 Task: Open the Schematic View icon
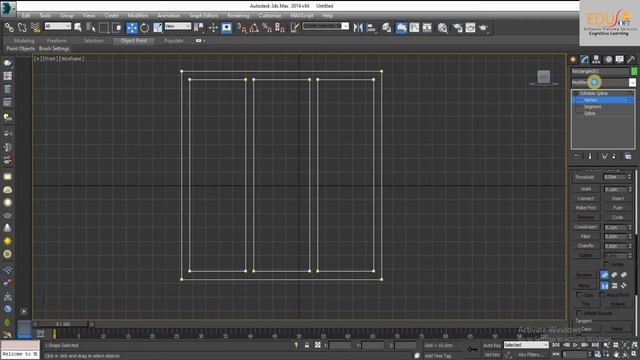(x=427, y=28)
